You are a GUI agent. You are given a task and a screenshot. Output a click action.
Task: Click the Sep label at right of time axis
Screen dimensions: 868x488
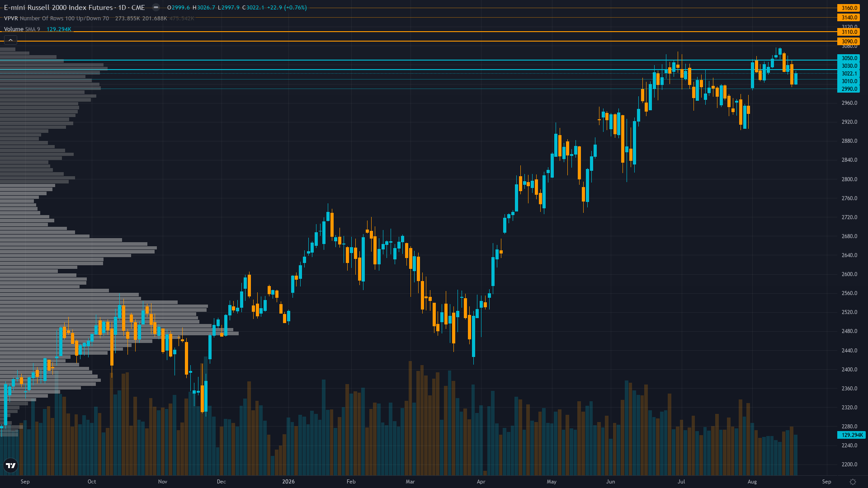click(826, 482)
